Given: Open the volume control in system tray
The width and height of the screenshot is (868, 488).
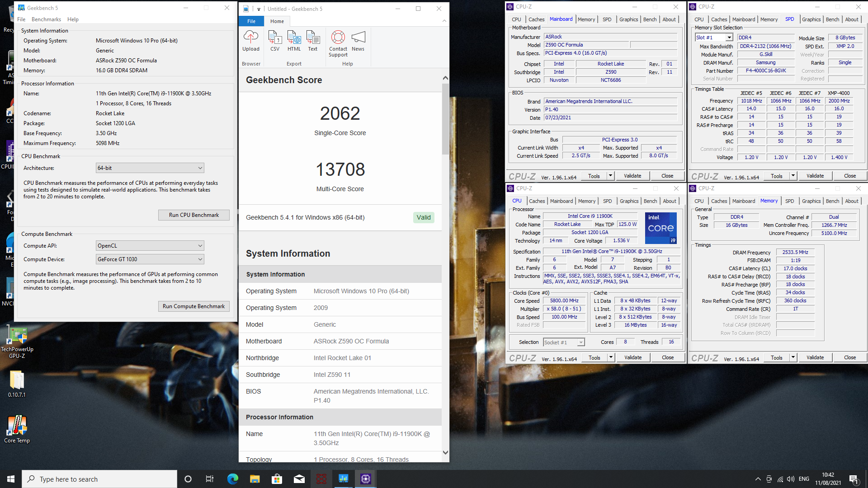Looking at the screenshot, I should (x=791, y=479).
